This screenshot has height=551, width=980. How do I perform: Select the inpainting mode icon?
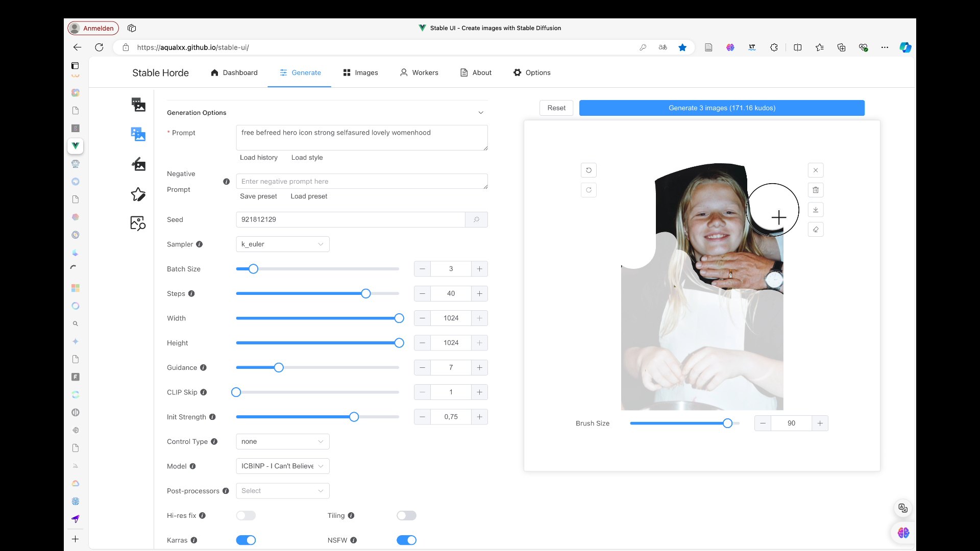point(138,164)
